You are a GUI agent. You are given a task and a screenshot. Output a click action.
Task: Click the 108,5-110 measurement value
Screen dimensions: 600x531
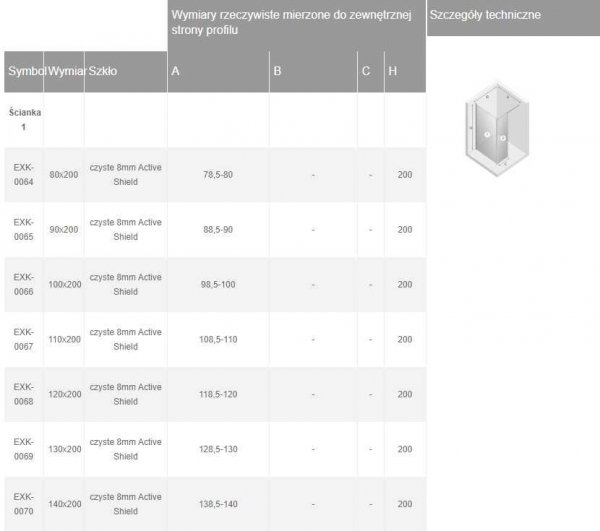point(217,339)
